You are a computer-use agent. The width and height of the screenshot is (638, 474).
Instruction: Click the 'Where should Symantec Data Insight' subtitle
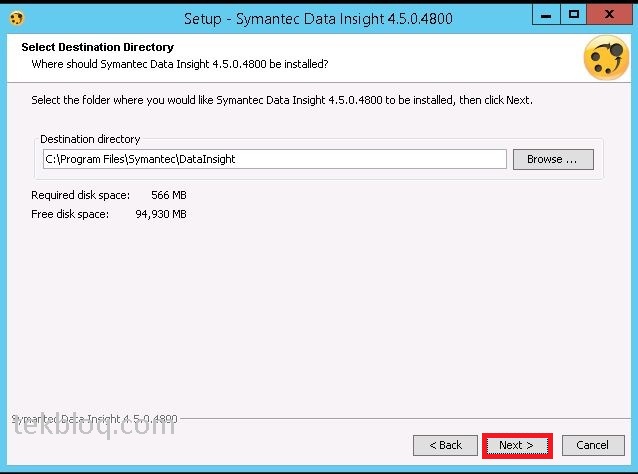(x=180, y=64)
